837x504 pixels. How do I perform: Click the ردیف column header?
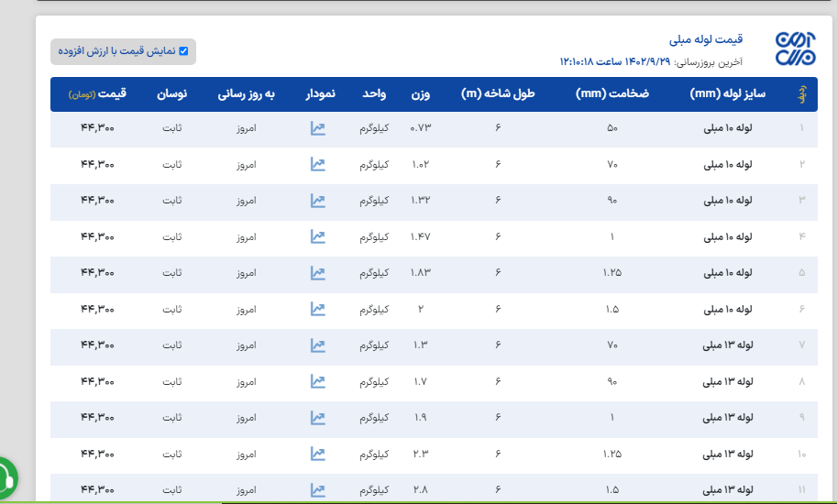coord(802,94)
